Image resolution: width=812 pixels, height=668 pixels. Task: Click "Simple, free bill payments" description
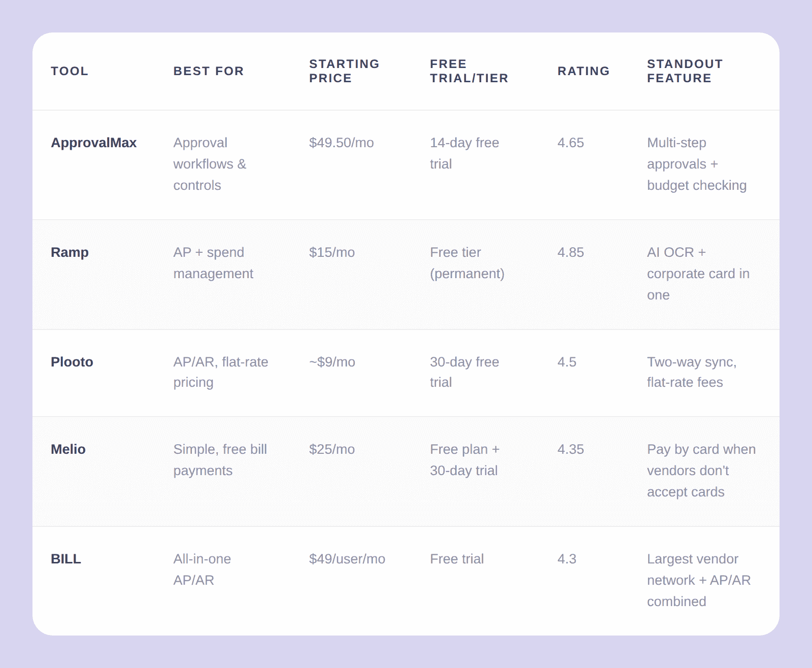click(x=220, y=460)
